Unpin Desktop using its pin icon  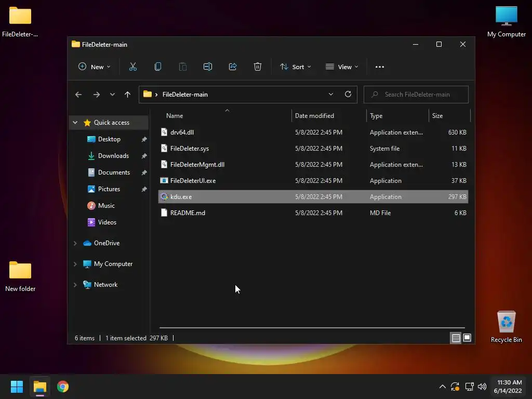pyautogui.click(x=144, y=139)
